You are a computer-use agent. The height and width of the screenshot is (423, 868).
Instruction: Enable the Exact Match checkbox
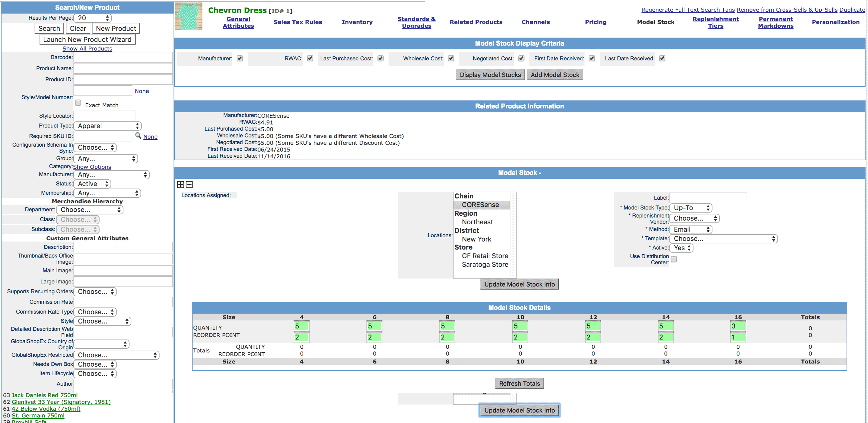[x=78, y=103]
